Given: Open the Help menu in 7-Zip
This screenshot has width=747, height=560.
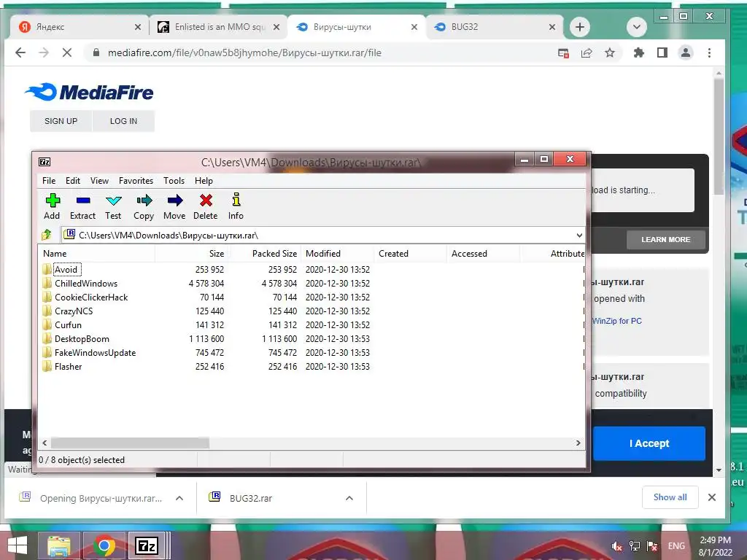Looking at the screenshot, I should (204, 181).
